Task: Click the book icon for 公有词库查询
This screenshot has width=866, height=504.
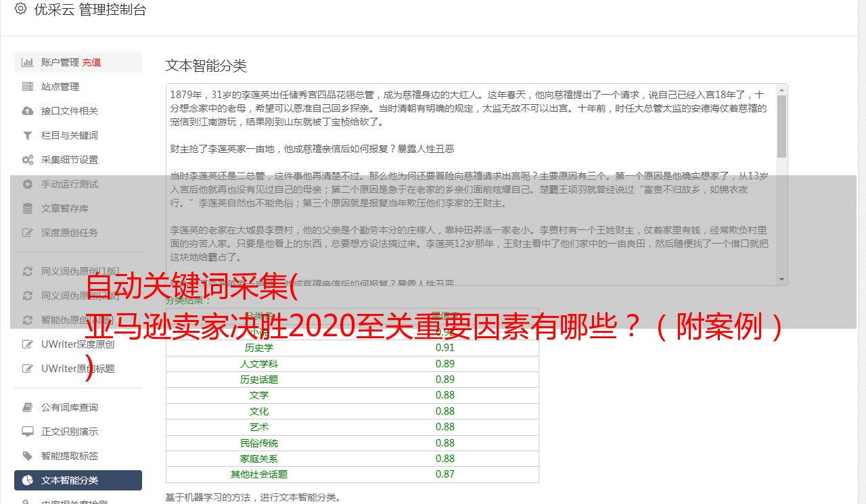Action: click(x=28, y=407)
